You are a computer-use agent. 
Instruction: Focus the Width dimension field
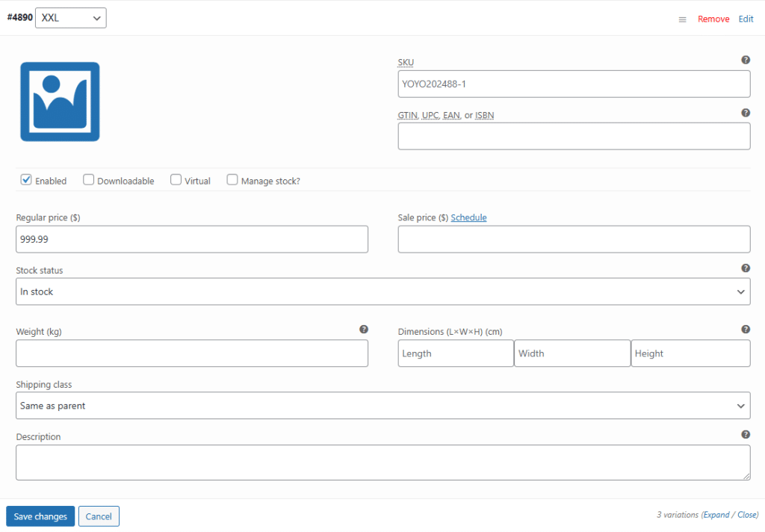tap(572, 353)
